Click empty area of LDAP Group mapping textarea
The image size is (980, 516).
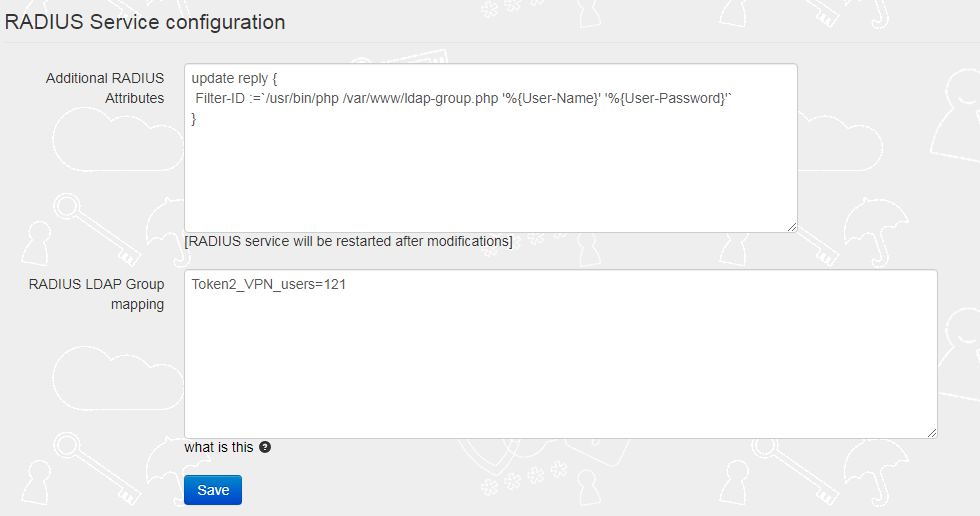(561, 365)
